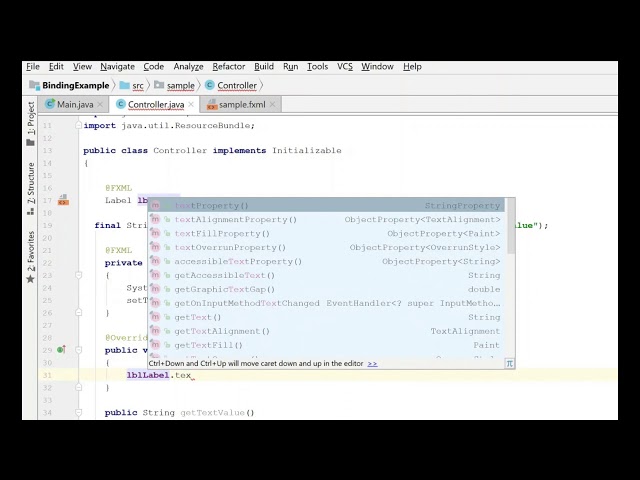Select textFillProperty() completion suggestion
Viewport: 640px width, 480px height.
pyautogui.click(x=326, y=233)
